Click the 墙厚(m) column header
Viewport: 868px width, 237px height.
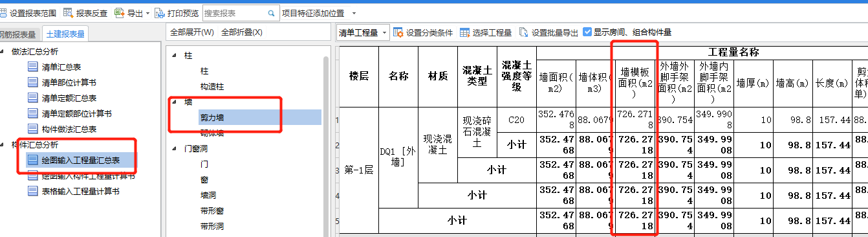pos(754,83)
